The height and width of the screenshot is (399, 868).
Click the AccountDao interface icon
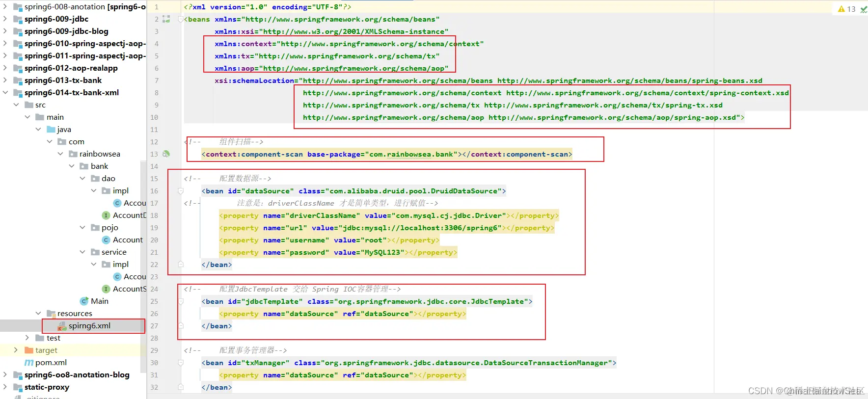click(106, 215)
